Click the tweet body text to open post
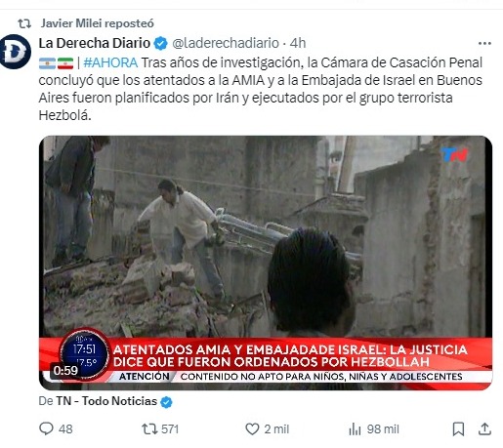Screen dimensions: 503x448 click(x=260, y=89)
